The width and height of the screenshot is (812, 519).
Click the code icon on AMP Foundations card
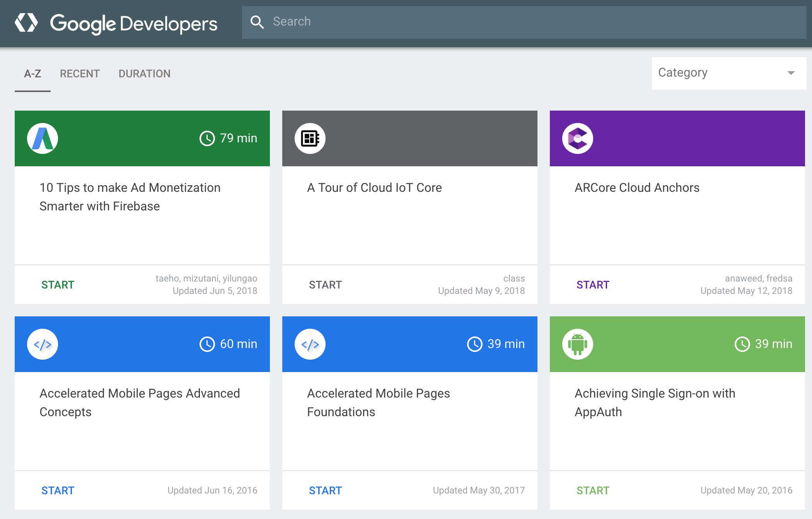point(310,344)
